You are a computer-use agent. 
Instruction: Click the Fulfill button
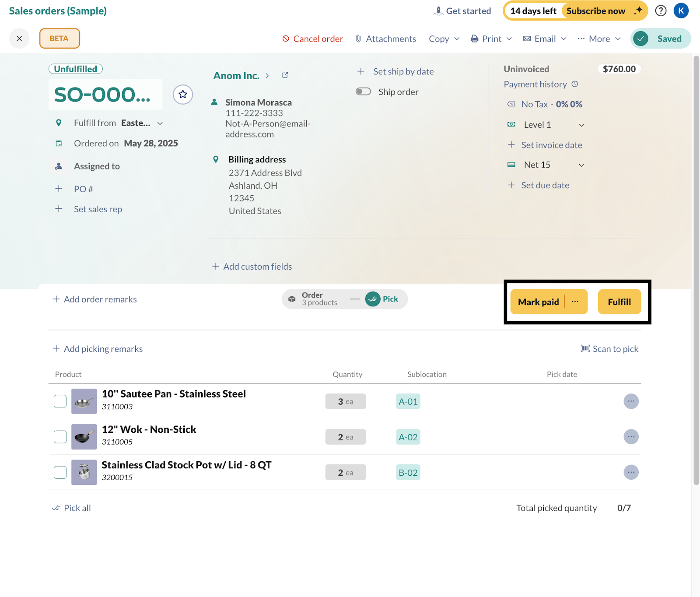coord(619,302)
